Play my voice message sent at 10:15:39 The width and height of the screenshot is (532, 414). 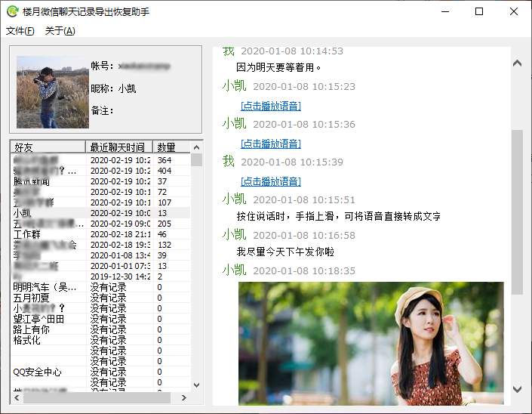[x=270, y=181]
